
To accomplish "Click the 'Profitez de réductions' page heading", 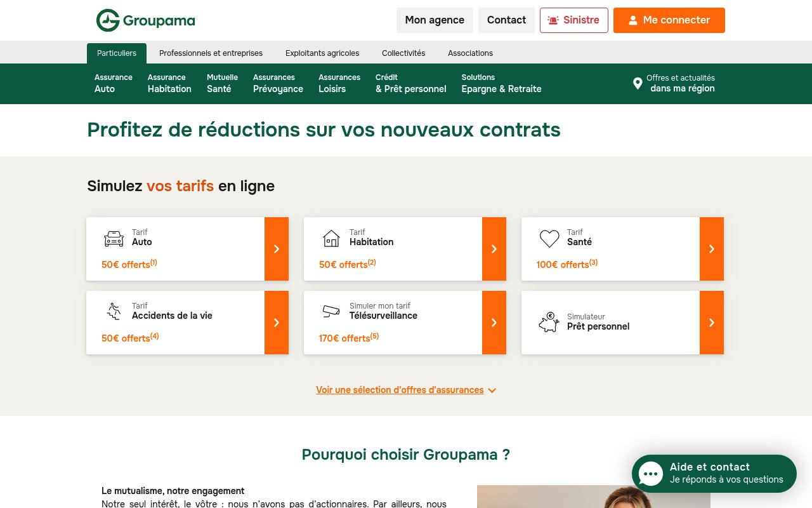I will pos(324,130).
